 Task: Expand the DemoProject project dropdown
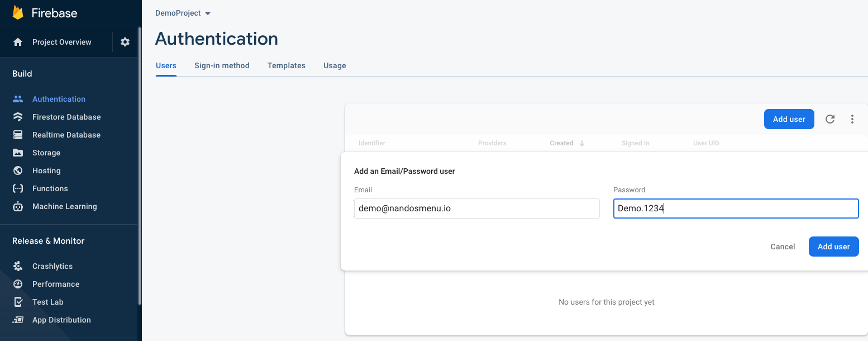point(208,13)
